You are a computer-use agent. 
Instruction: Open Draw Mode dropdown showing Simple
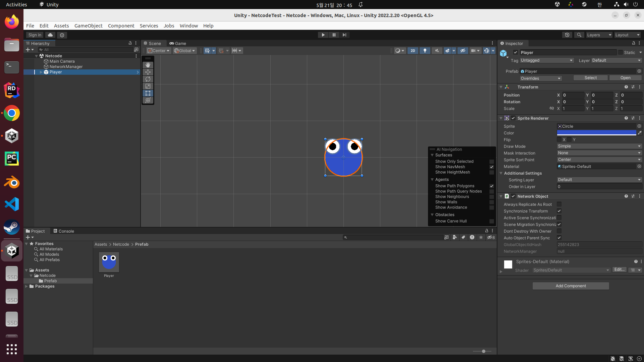599,146
